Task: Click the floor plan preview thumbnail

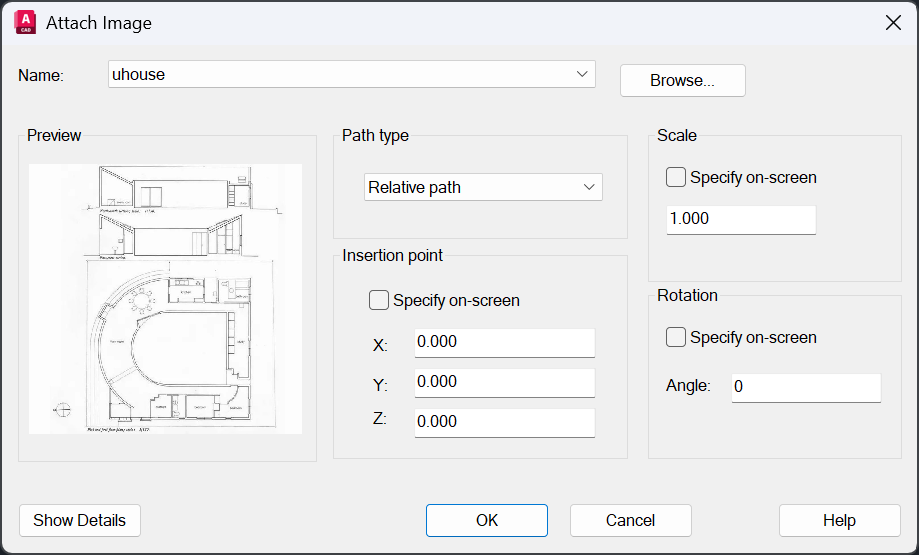Action: [165, 299]
